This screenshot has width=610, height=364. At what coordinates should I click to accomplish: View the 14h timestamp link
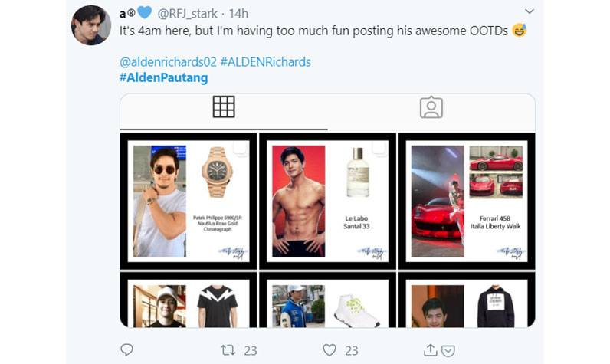click(x=238, y=14)
